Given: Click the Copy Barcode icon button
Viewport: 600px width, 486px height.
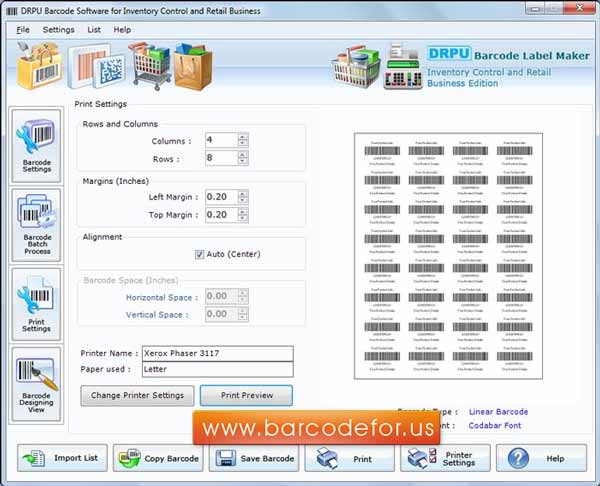Looking at the screenshot, I should click(x=158, y=458).
